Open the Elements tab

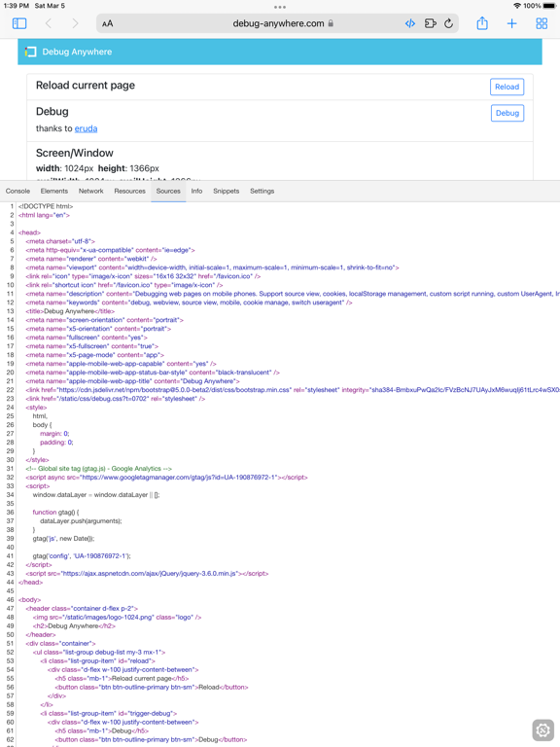[x=54, y=191]
